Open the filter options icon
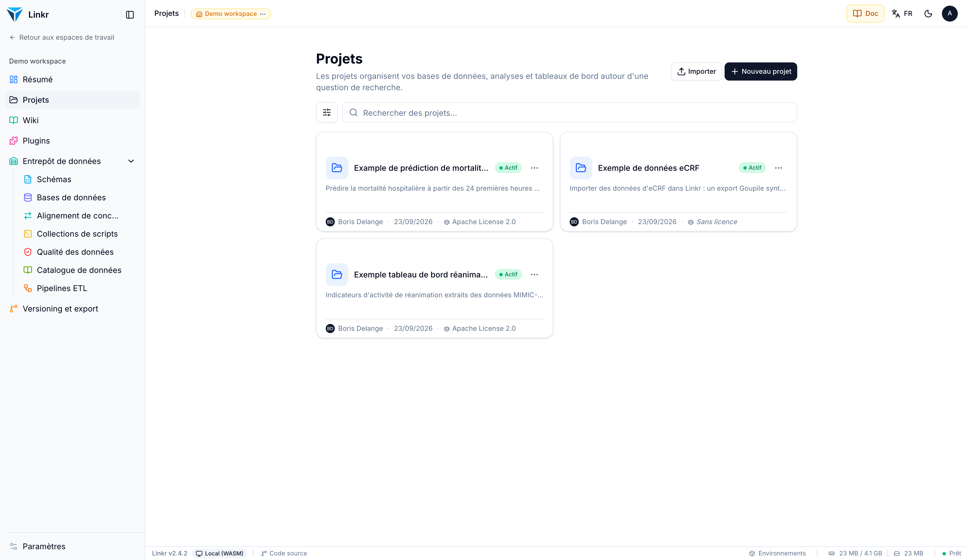 327,113
